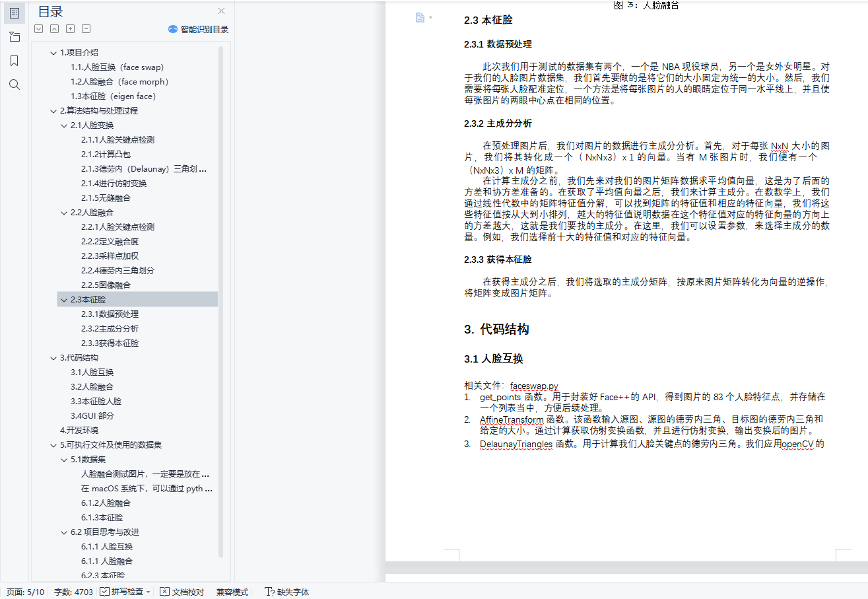Click the collapse-all up-arrow outline button

[x=54, y=28]
